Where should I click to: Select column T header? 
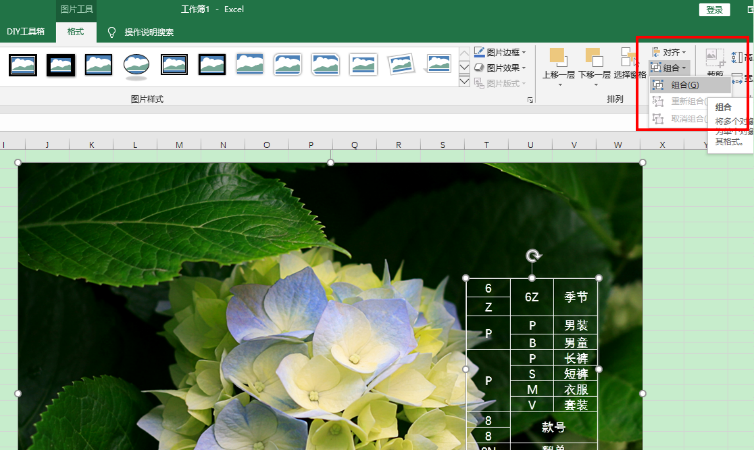pyautogui.click(x=486, y=145)
